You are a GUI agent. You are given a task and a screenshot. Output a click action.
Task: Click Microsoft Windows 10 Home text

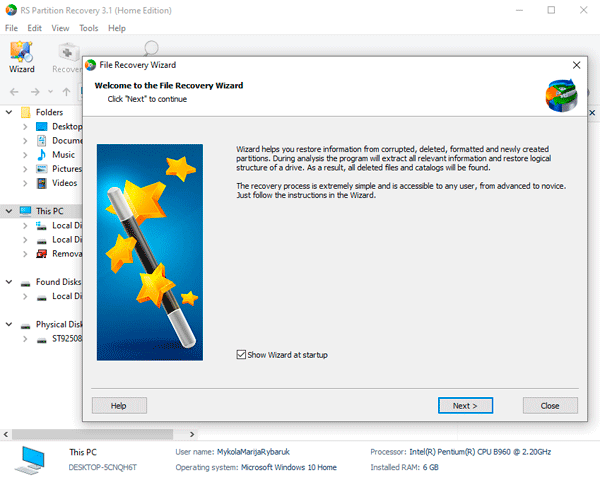coord(289,467)
